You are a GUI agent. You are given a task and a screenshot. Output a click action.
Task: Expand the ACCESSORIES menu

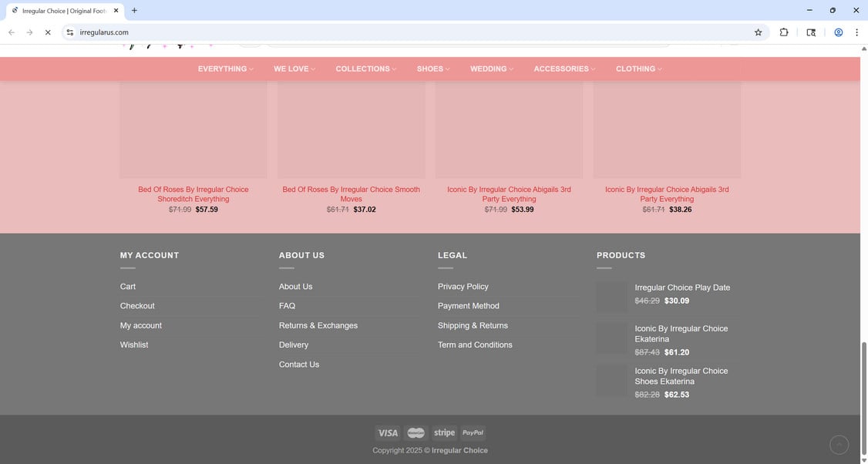click(564, 69)
